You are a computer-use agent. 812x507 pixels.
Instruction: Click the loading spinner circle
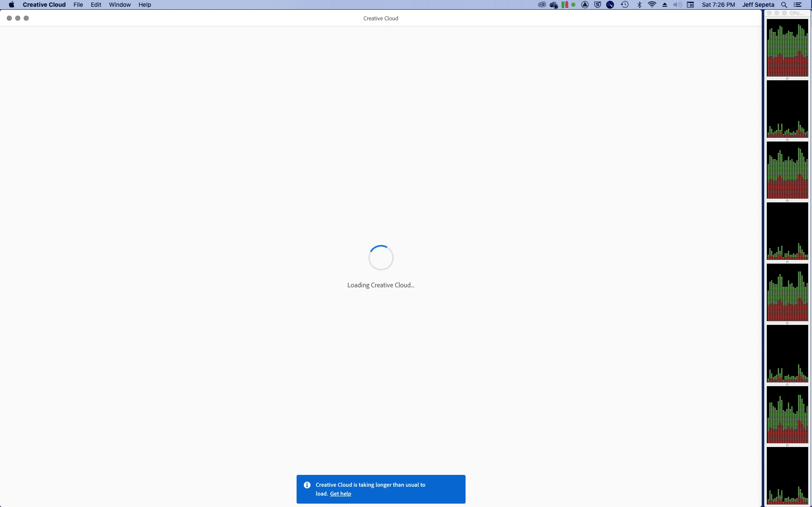click(x=381, y=258)
